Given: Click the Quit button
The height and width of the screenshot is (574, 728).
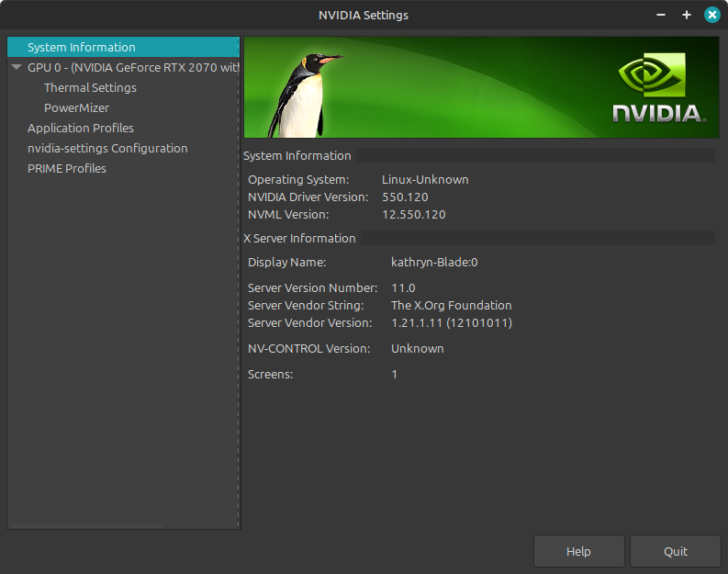Looking at the screenshot, I should pyautogui.click(x=675, y=551).
